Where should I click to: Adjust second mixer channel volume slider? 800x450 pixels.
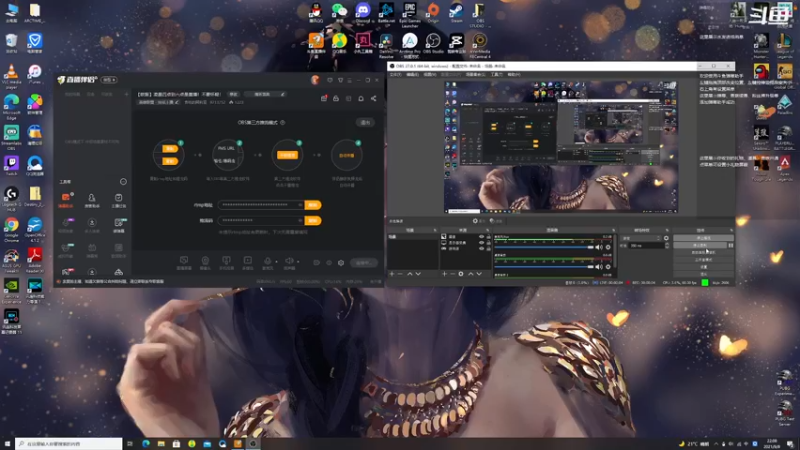tap(544, 266)
